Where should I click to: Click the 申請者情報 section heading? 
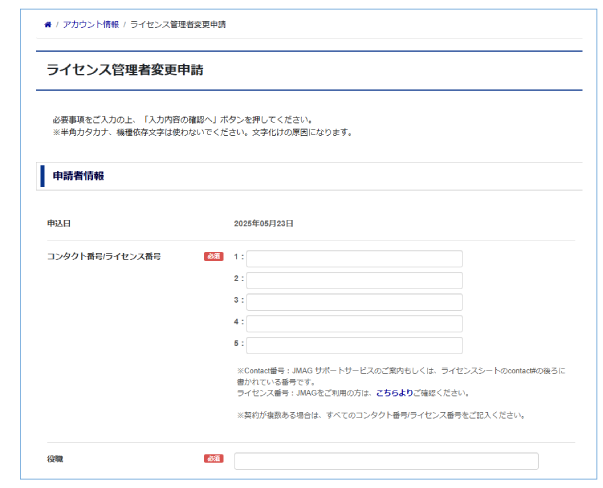pos(78,176)
